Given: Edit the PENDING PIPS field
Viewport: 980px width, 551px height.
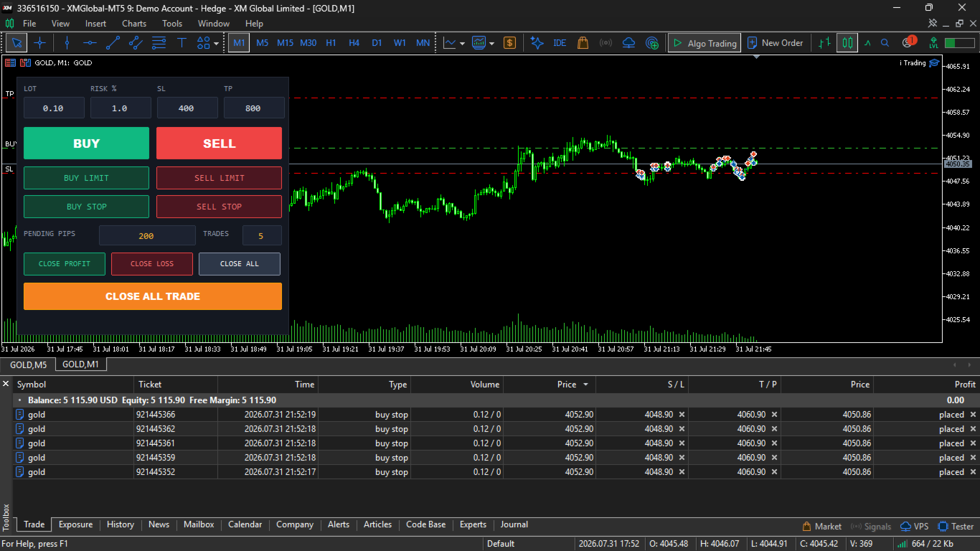Looking at the screenshot, I should click(147, 236).
